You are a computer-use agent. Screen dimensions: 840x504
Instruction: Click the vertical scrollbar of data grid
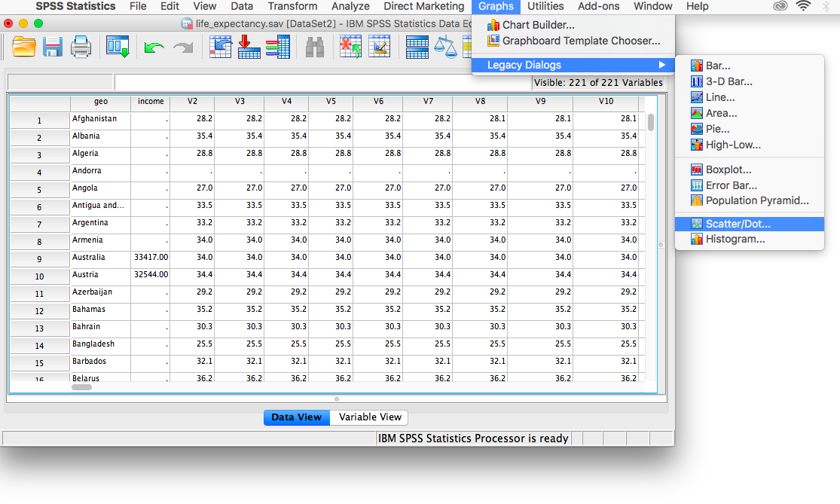point(651,123)
